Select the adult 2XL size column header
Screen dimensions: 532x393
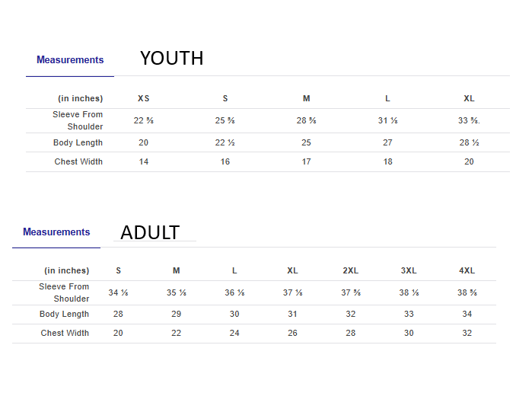coord(351,271)
